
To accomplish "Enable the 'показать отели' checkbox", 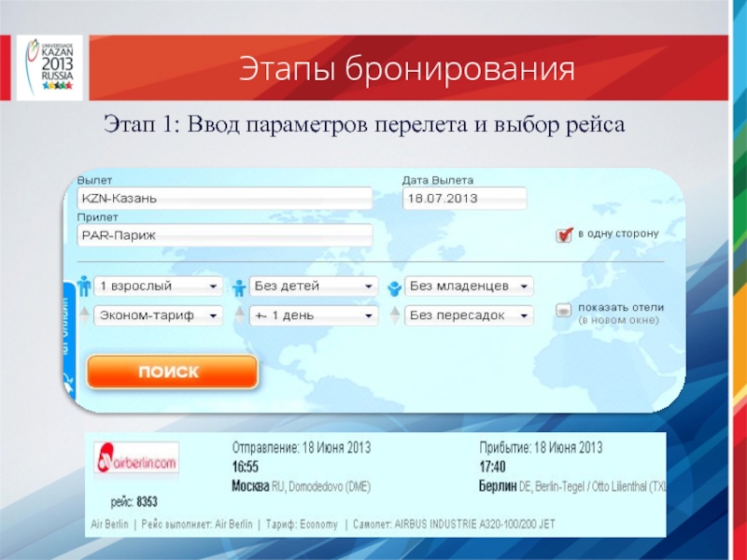I will coord(563,309).
